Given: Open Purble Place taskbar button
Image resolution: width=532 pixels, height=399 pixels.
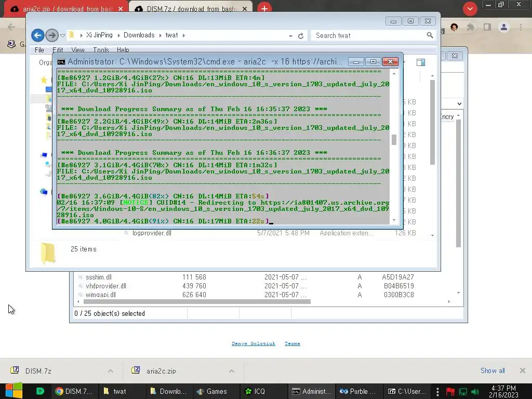Looking at the screenshot, I should point(358,391).
